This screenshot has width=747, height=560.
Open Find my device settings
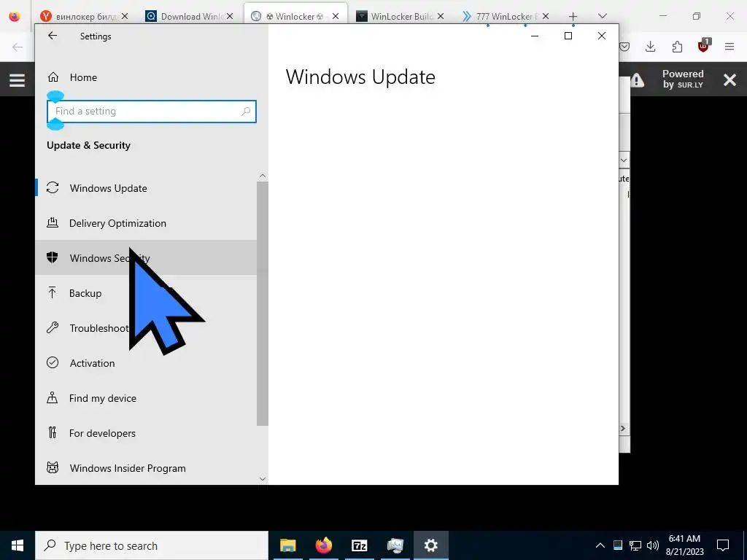click(x=146, y=397)
